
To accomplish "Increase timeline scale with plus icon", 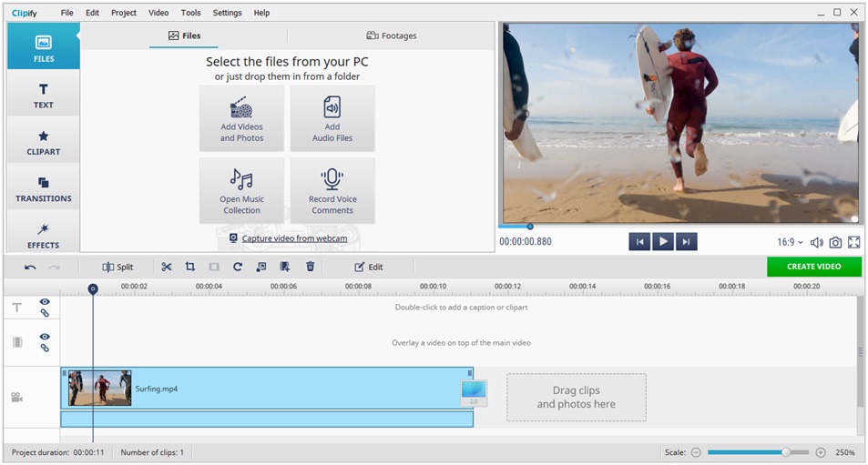I will click(x=821, y=452).
